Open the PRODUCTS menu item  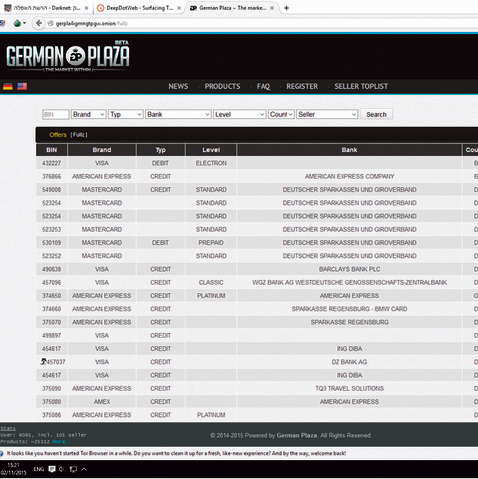pyautogui.click(x=222, y=86)
